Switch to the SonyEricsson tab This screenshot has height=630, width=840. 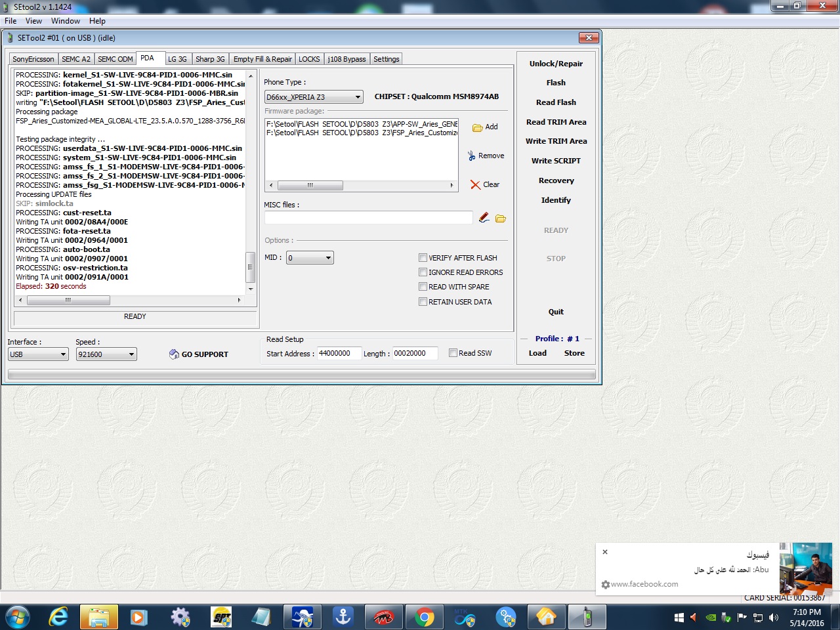33,59
